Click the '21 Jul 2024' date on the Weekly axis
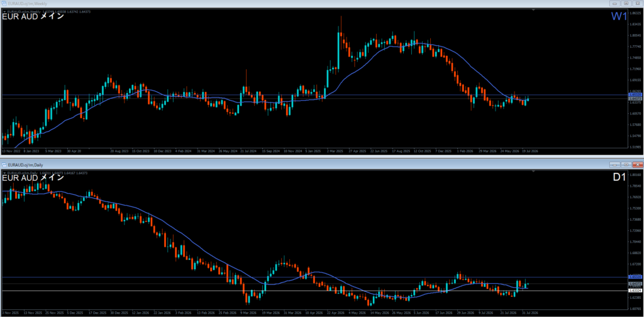This screenshot has height=317, width=644. point(248,151)
